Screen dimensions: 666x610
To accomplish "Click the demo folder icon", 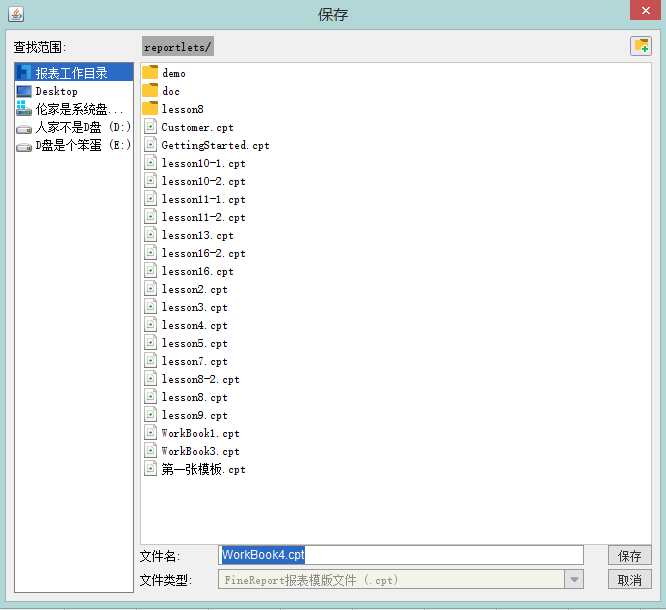I will coord(150,73).
